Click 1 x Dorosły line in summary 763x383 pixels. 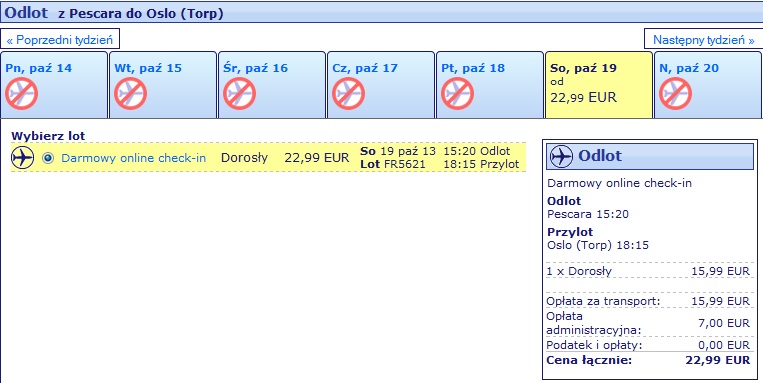649,272
